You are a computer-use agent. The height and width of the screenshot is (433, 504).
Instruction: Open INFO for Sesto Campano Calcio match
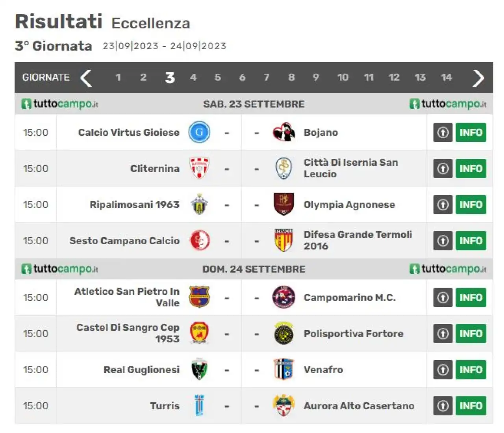[471, 240]
